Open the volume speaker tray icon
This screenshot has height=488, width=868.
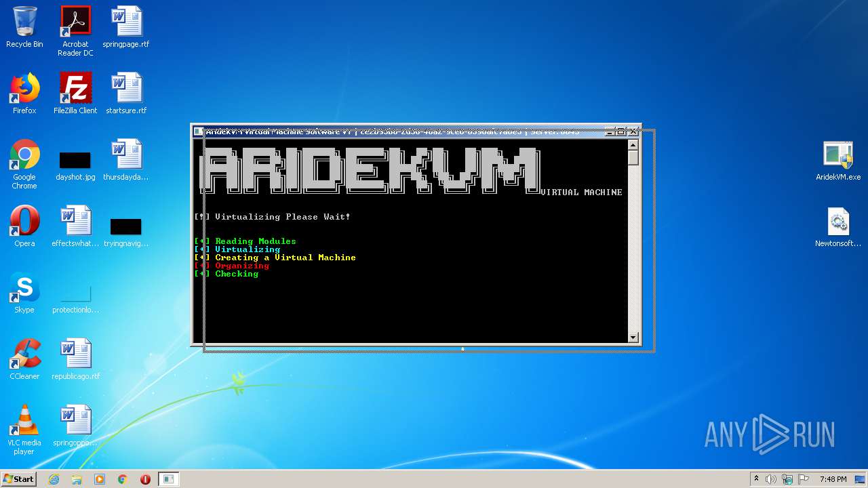pyautogui.click(x=771, y=479)
